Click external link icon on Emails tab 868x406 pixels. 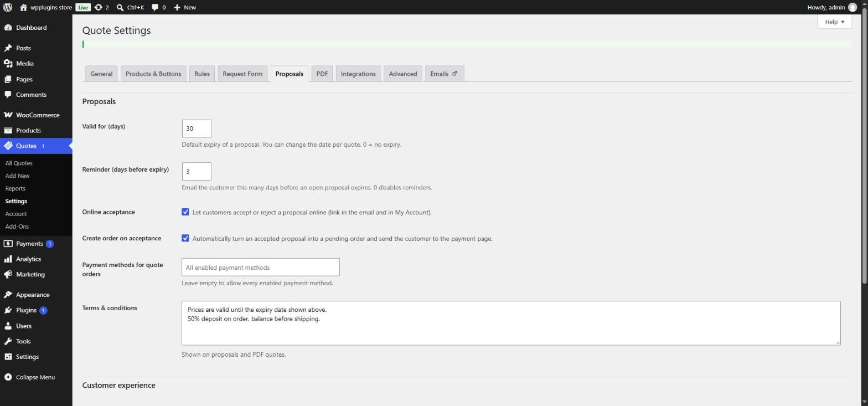click(455, 73)
